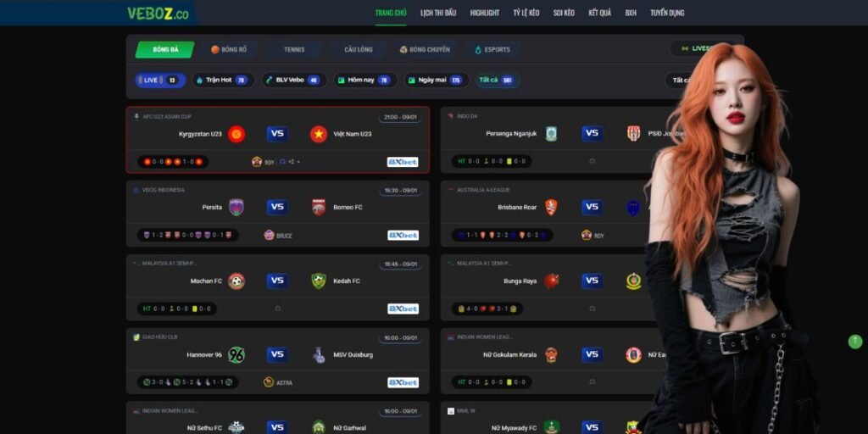Viewport: 868px width, 434px height.
Task: Click the green scroll-to-top arrow button
Action: [x=855, y=342]
